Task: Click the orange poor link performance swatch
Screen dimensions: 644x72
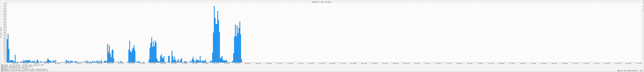Action: pyautogui.click(x=2, y=67)
